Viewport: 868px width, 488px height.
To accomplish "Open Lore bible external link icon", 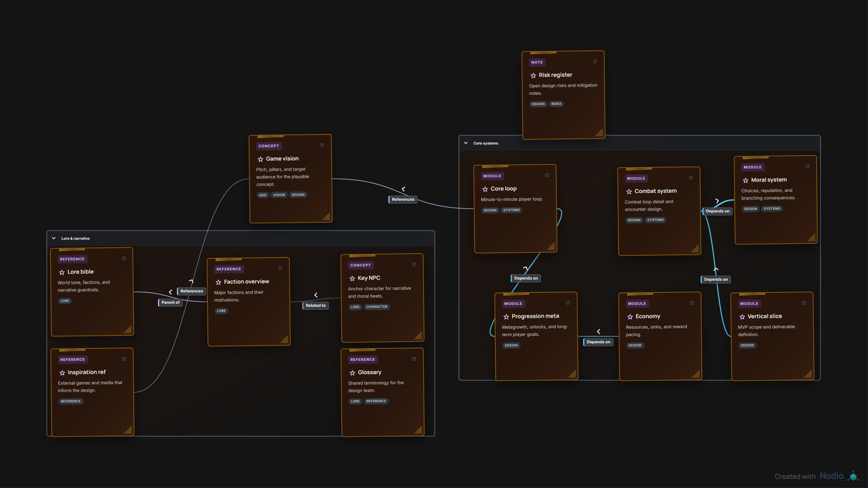I will 123,259.
